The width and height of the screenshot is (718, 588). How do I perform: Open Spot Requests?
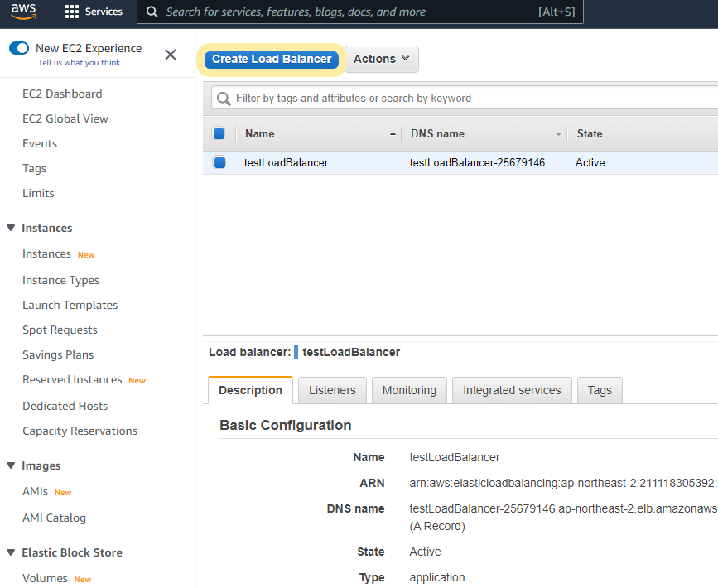(60, 330)
